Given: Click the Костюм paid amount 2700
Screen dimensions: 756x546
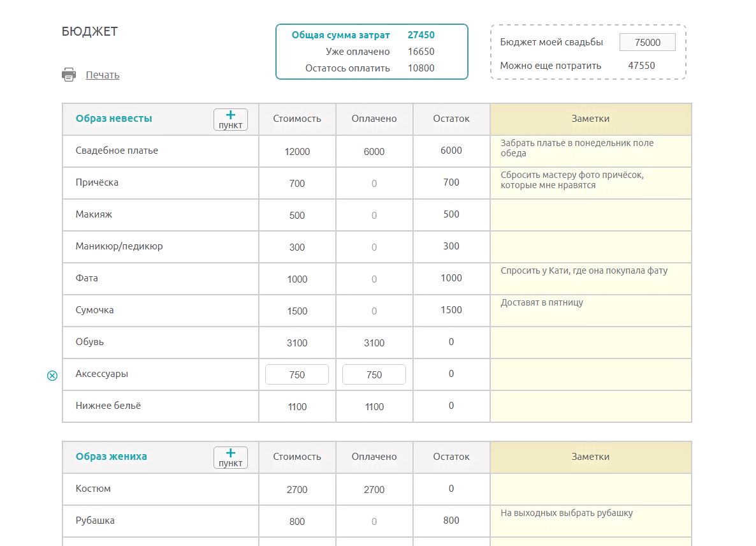Looking at the screenshot, I should [x=374, y=490].
